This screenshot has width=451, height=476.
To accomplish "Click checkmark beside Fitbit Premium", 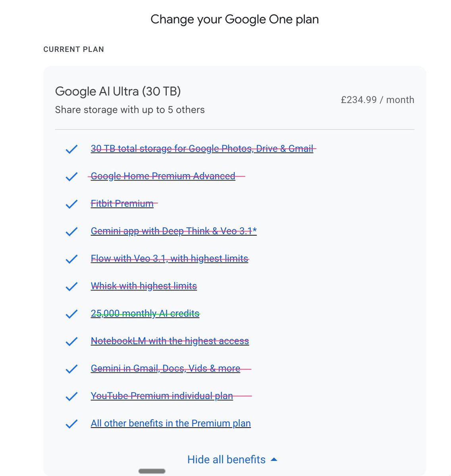I will [x=71, y=204].
